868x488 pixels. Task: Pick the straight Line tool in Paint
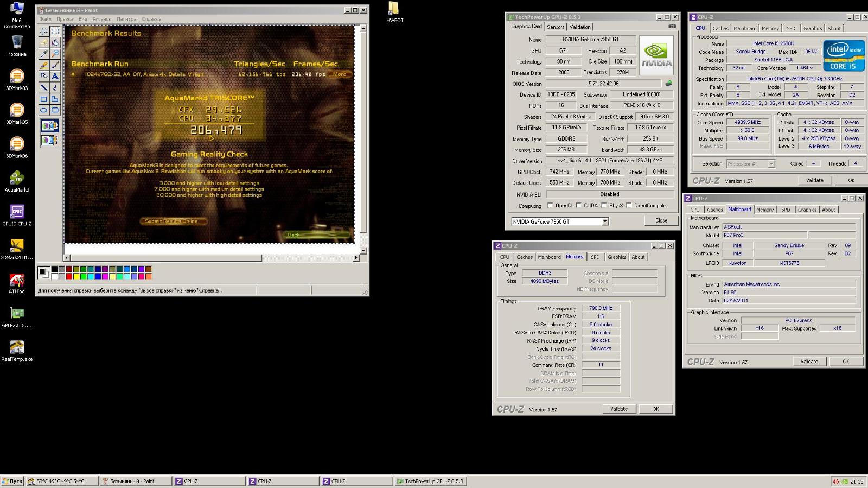click(44, 88)
